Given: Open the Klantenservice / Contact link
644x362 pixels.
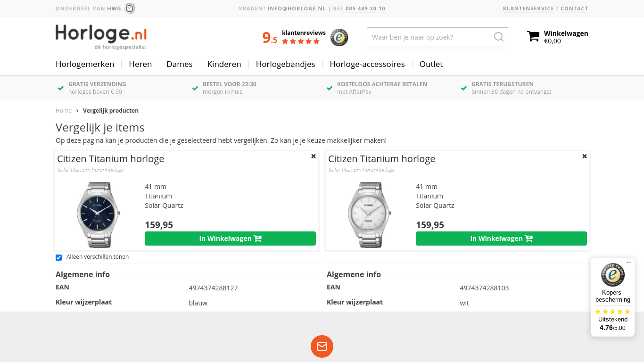Looking at the screenshot, I should coord(545,8).
